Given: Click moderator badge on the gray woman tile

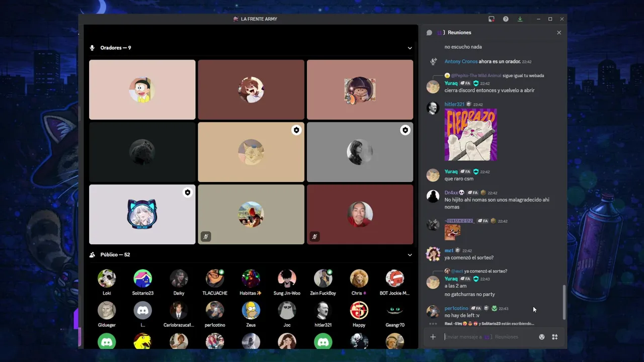Looking at the screenshot, I should pos(405,130).
